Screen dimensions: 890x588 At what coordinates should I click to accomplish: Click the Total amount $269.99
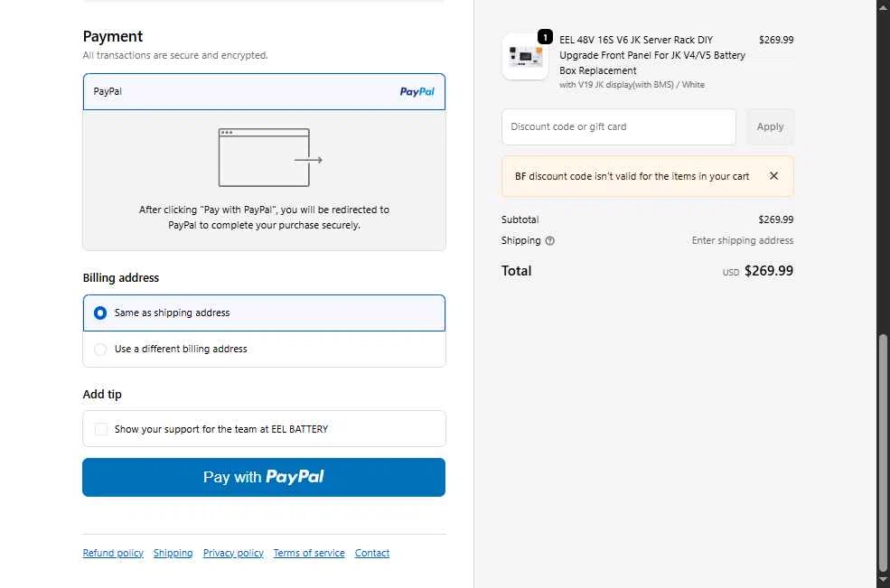click(x=769, y=271)
